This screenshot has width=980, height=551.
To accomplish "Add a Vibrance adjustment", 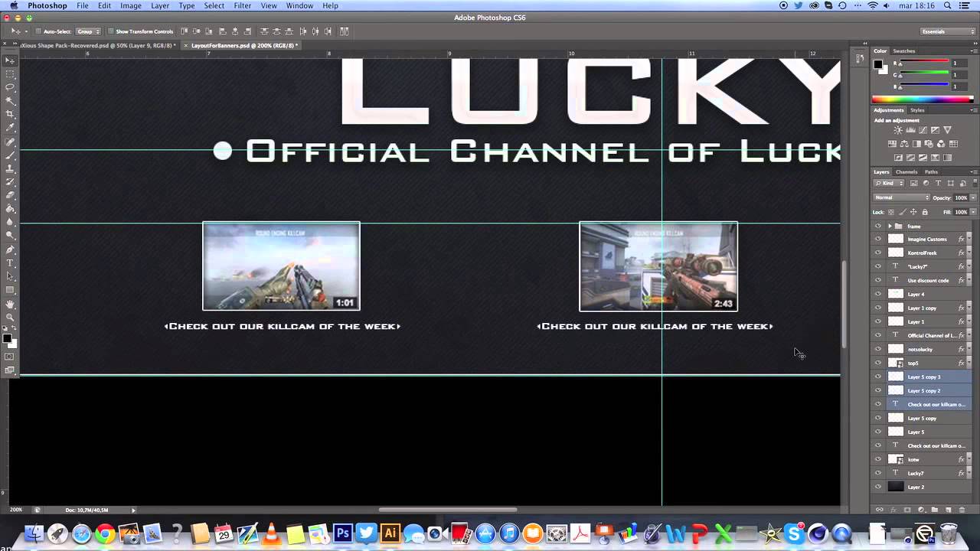I will point(948,130).
